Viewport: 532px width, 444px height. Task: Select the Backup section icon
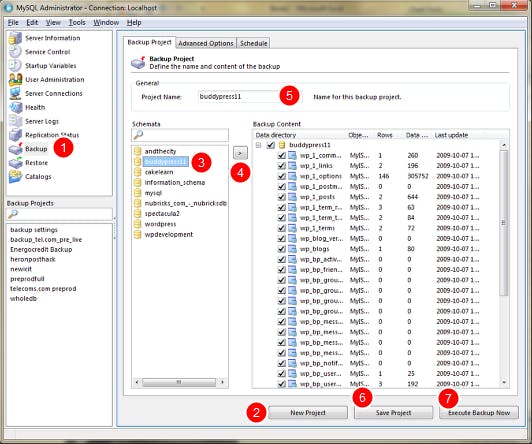point(15,149)
